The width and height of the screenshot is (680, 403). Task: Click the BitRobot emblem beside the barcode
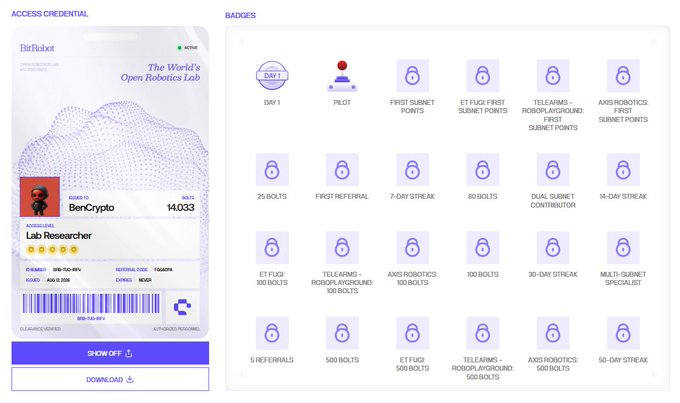coord(183,307)
